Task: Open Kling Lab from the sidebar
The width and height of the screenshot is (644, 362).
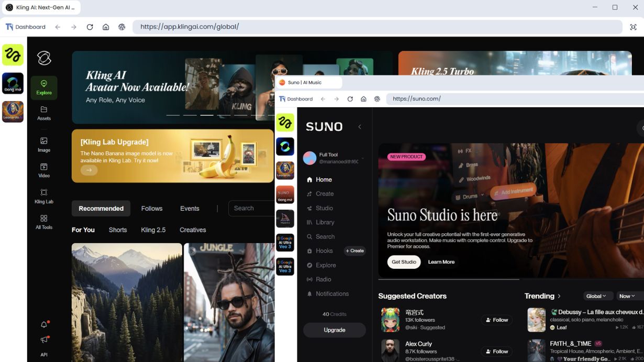Action: coord(44,196)
